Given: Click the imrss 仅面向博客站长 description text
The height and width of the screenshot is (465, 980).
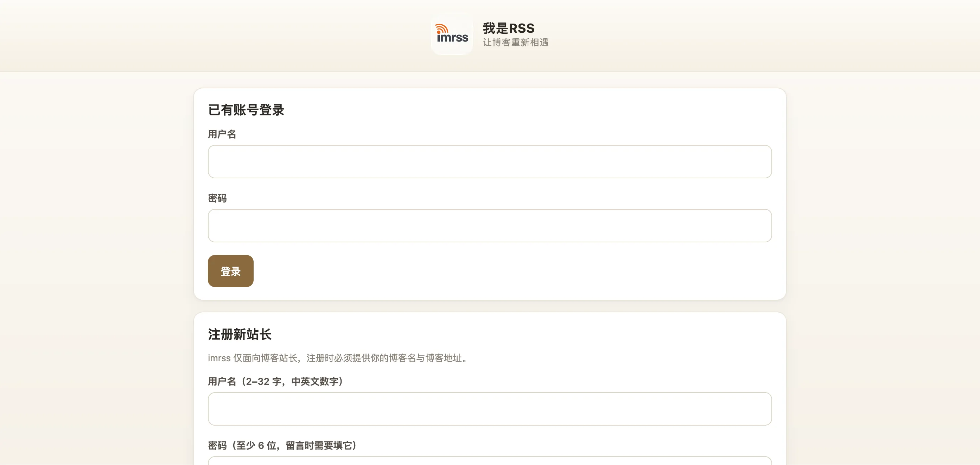Looking at the screenshot, I should coord(339,358).
